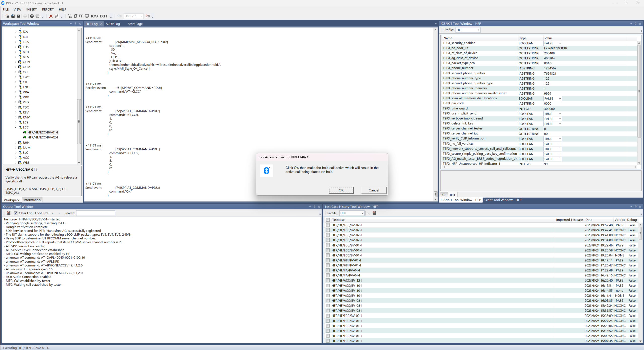This screenshot has height=350, width=644.
Task: Click the Help question mark icon
Action: point(32,16)
